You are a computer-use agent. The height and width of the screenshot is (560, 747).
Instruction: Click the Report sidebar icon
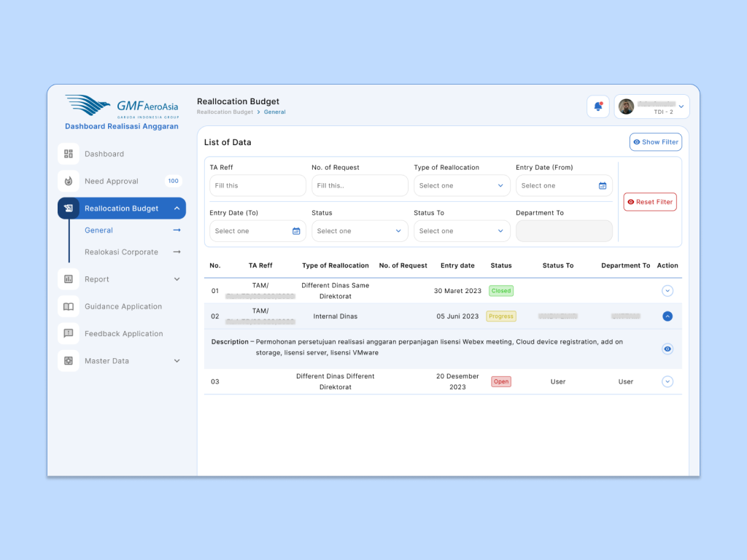[x=69, y=279]
